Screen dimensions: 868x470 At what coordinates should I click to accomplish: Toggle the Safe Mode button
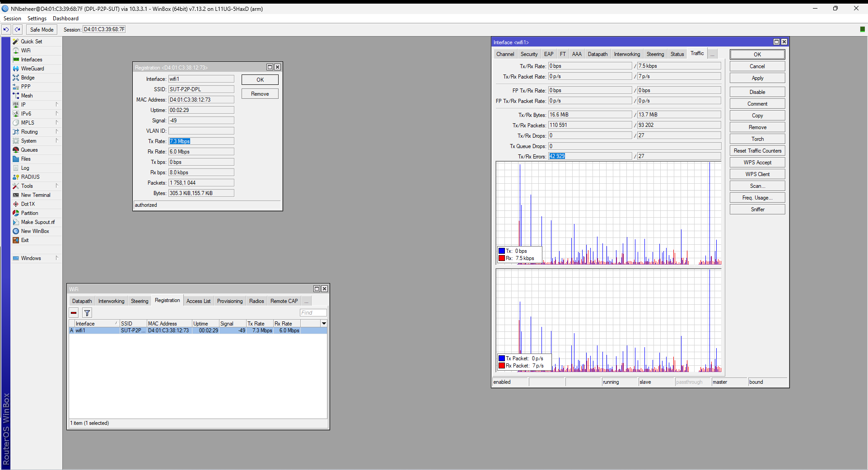(x=42, y=30)
